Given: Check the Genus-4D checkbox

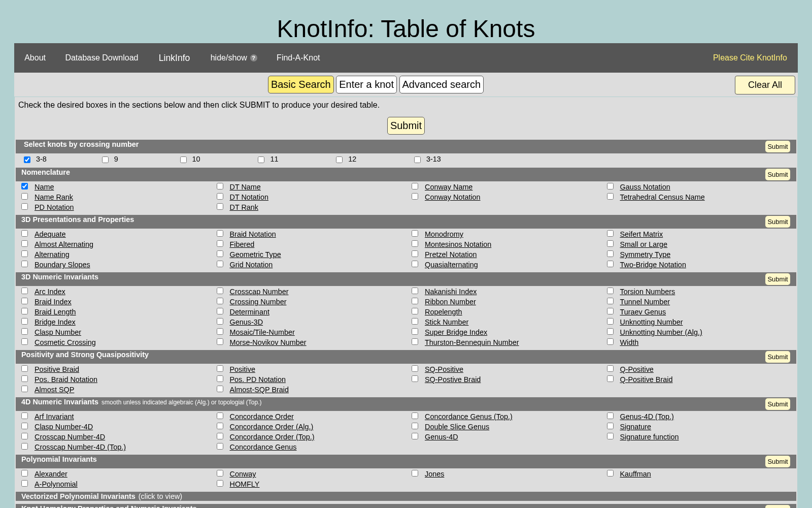Looking at the screenshot, I should pyautogui.click(x=415, y=436).
